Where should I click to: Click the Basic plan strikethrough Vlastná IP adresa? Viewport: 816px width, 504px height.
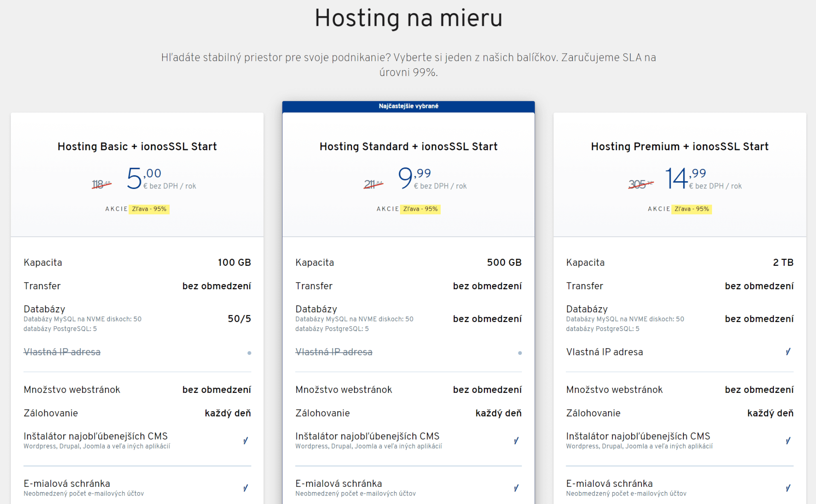(x=62, y=352)
